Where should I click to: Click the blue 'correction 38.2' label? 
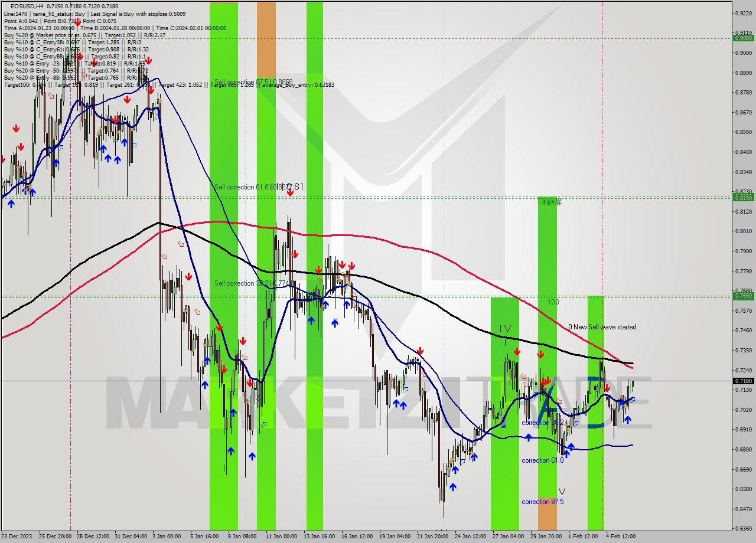(x=542, y=423)
